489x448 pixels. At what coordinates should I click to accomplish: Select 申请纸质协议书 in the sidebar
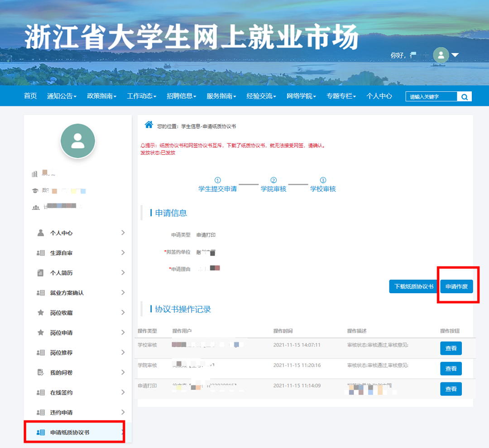pyautogui.click(x=70, y=433)
